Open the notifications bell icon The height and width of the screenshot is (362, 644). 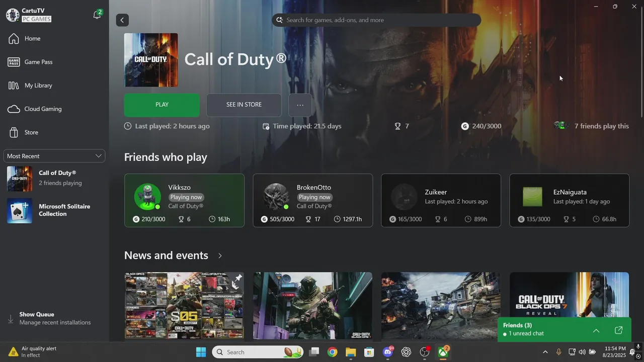[97, 15]
